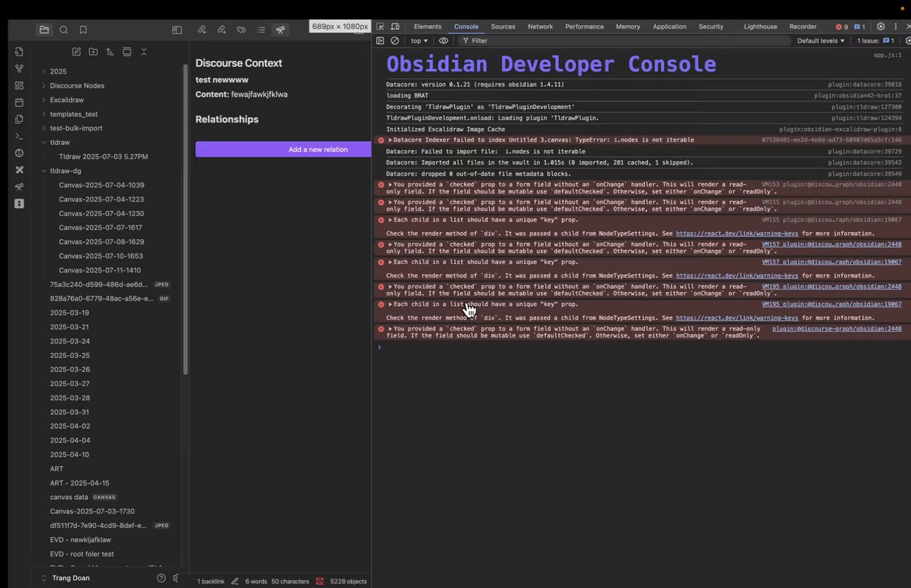
Task: Click the 'Add a new relation' button
Action: pos(283,149)
